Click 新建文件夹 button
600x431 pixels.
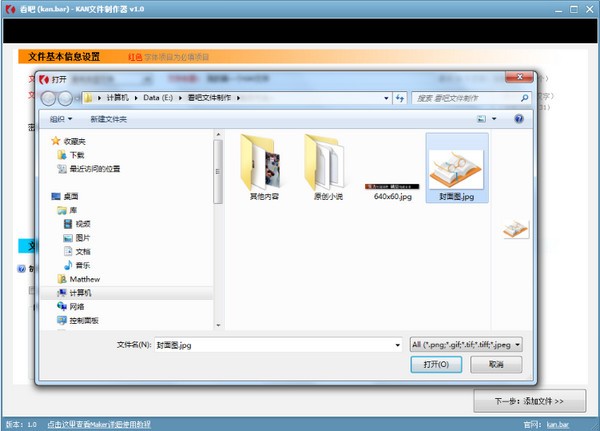click(108, 119)
